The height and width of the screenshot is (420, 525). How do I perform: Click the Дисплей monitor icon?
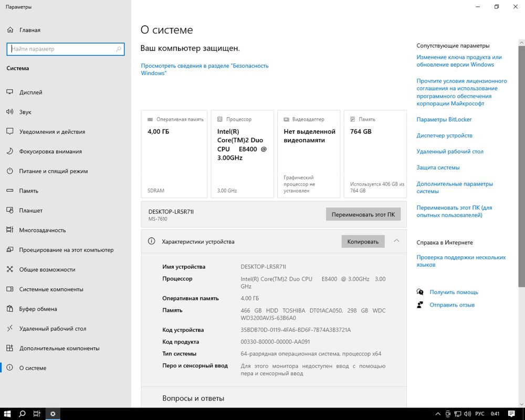(x=9, y=92)
